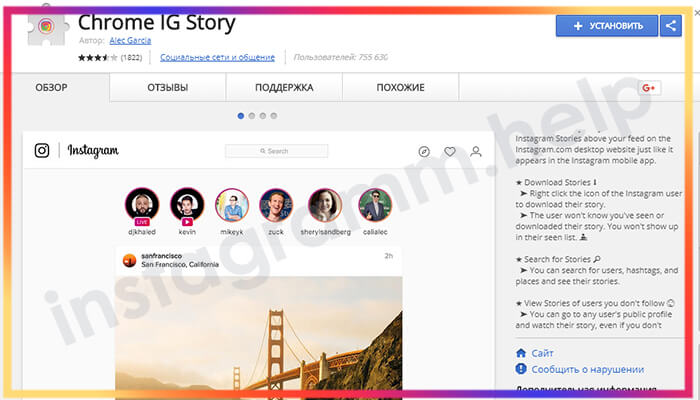Click the sanfrancisco username
700x400 pixels.
point(162,256)
